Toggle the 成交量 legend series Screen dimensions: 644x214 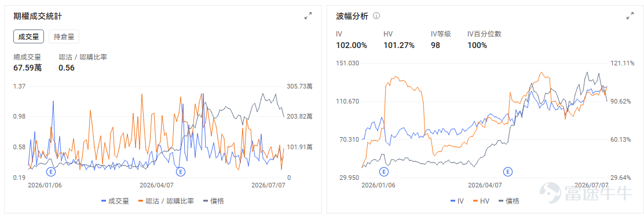pyautogui.click(x=115, y=201)
